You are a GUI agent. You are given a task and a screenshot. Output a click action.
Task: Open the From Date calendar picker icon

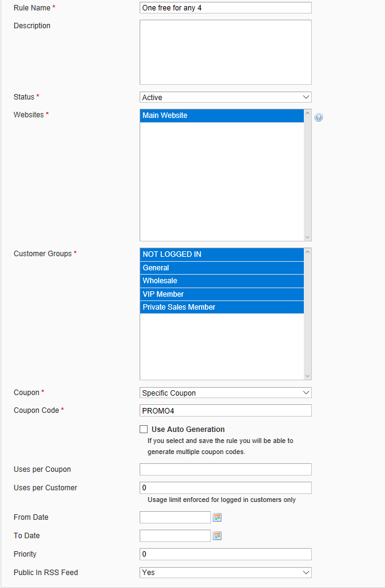point(217,517)
